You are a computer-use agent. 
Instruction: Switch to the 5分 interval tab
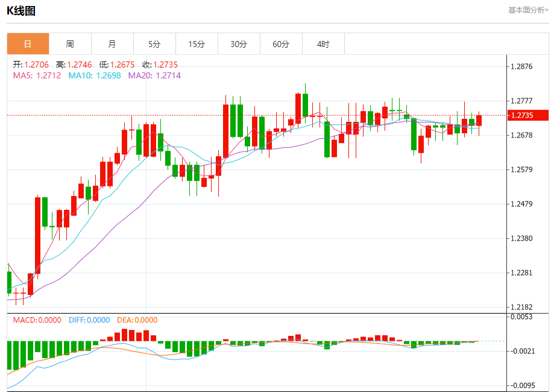point(154,44)
